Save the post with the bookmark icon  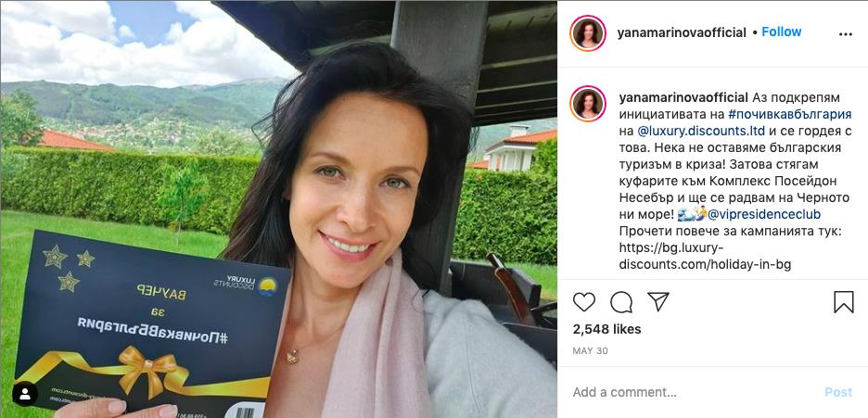[844, 302]
